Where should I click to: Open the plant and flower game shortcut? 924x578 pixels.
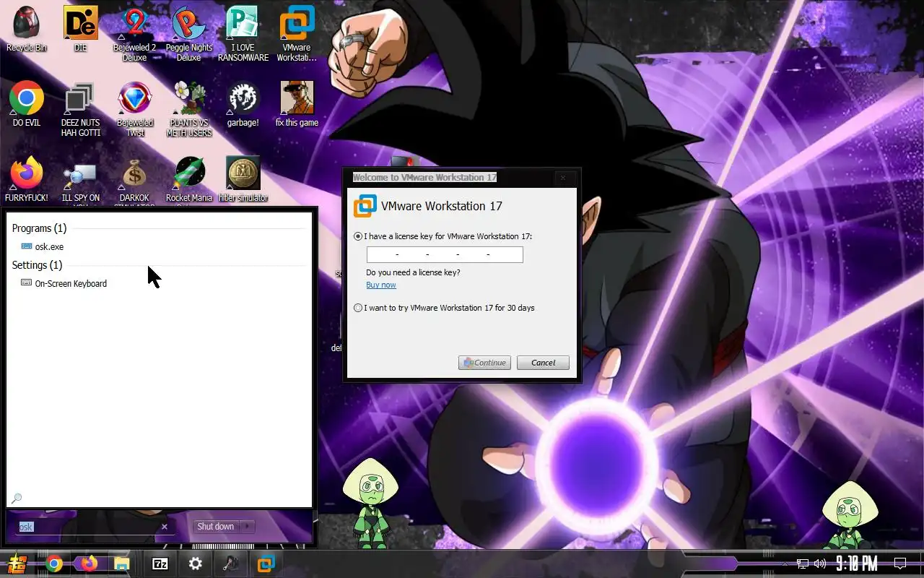pyautogui.click(x=189, y=108)
